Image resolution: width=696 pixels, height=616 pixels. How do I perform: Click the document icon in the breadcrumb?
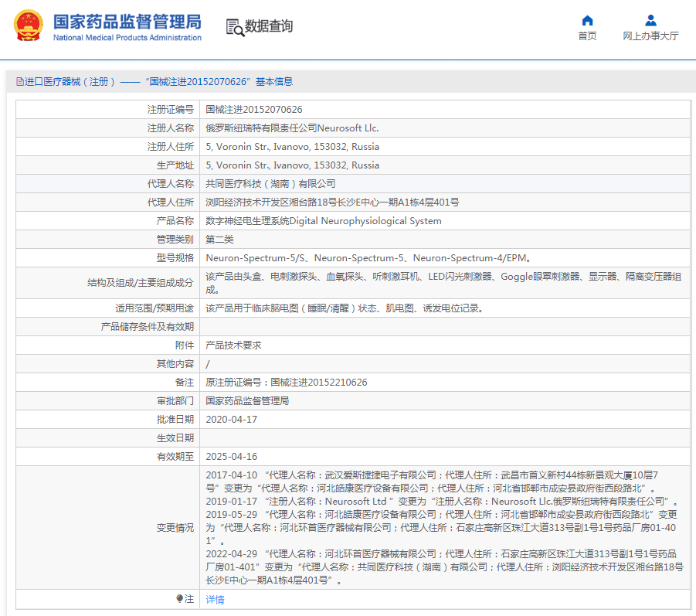[x=18, y=81]
